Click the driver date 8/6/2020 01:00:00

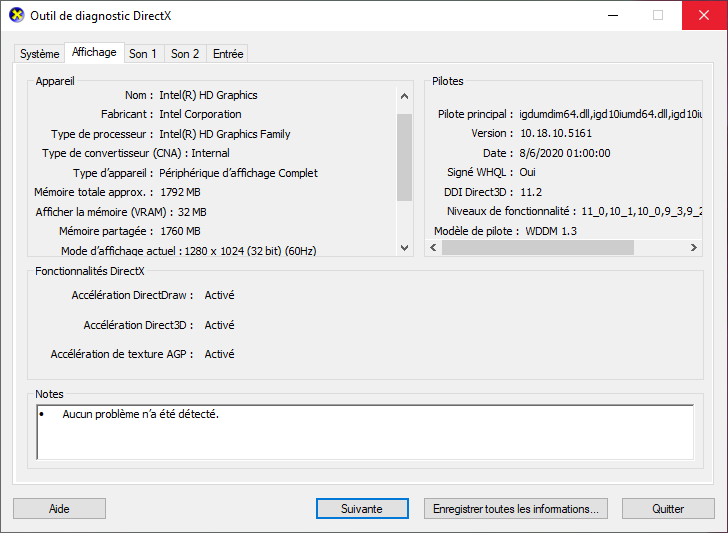pyautogui.click(x=565, y=153)
